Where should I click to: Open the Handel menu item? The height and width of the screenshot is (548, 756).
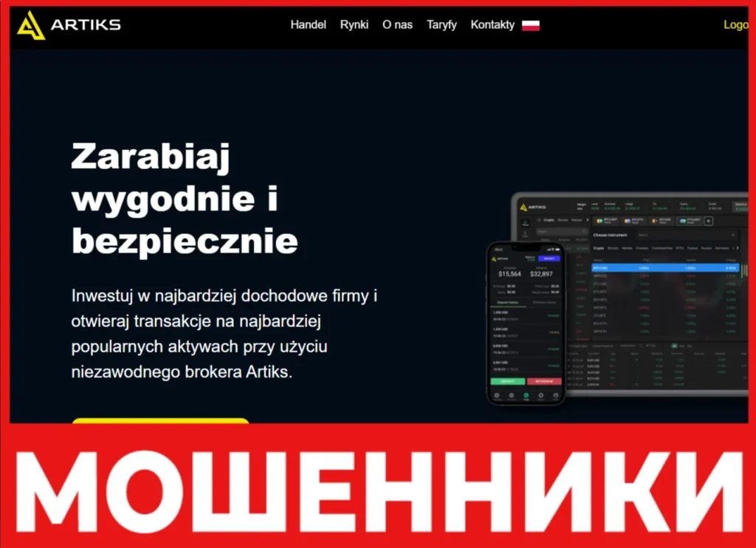[x=308, y=24]
